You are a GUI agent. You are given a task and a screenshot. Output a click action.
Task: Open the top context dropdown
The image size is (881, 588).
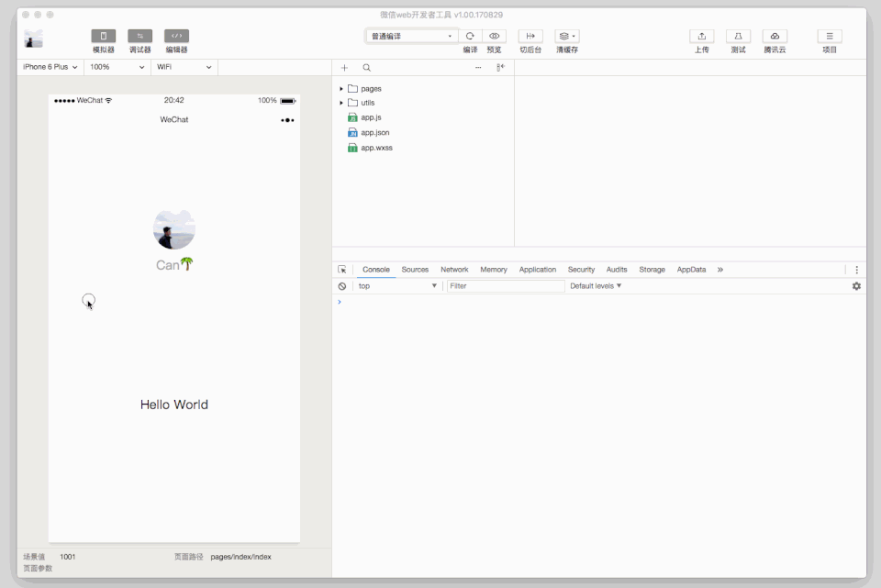tap(397, 286)
